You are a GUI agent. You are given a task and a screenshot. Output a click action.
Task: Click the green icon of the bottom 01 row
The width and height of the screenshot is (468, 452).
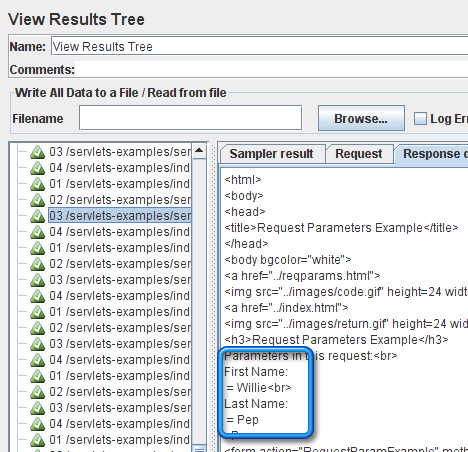[x=37, y=440]
